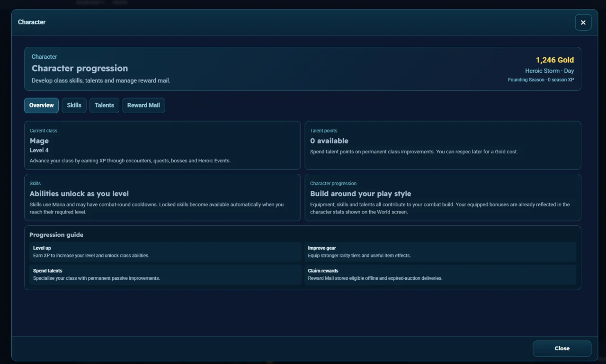
Task: Click the Progression guide heading
Action: [56, 235]
